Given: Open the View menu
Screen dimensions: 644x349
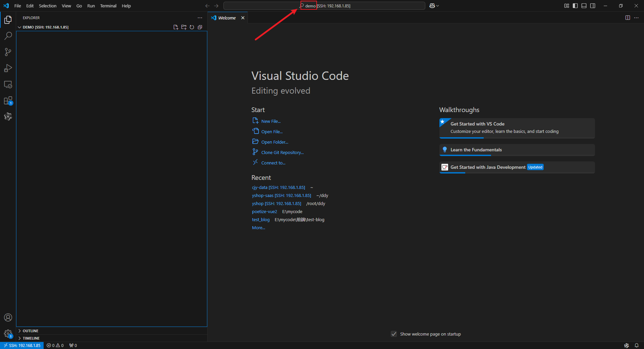Looking at the screenshot, I should point(66,6).
